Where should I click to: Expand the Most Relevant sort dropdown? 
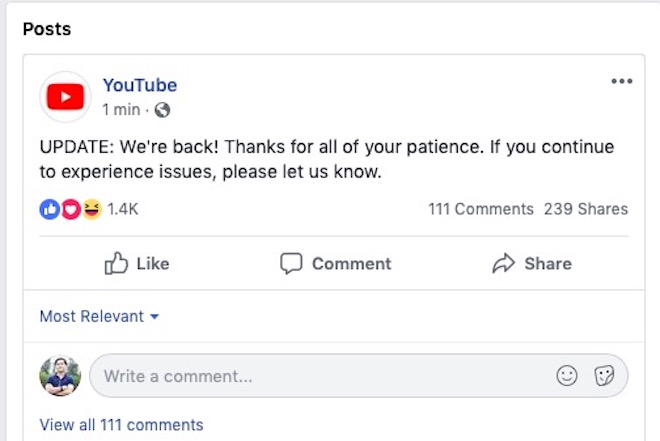click(x=92, y=316)
